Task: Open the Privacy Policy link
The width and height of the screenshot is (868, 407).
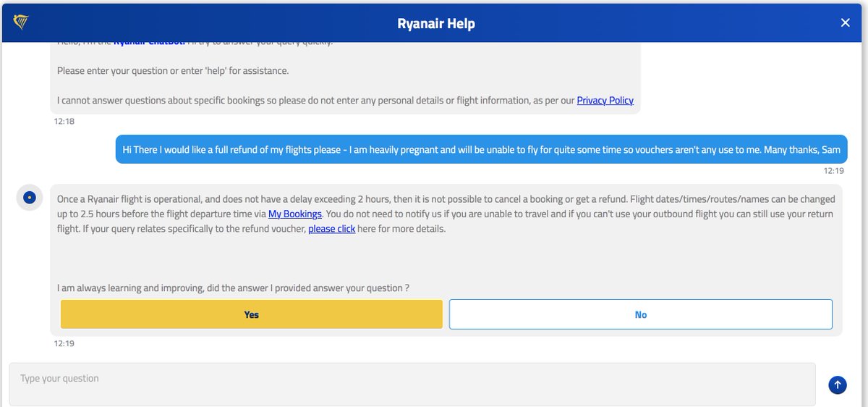Action: click(605, 101)
